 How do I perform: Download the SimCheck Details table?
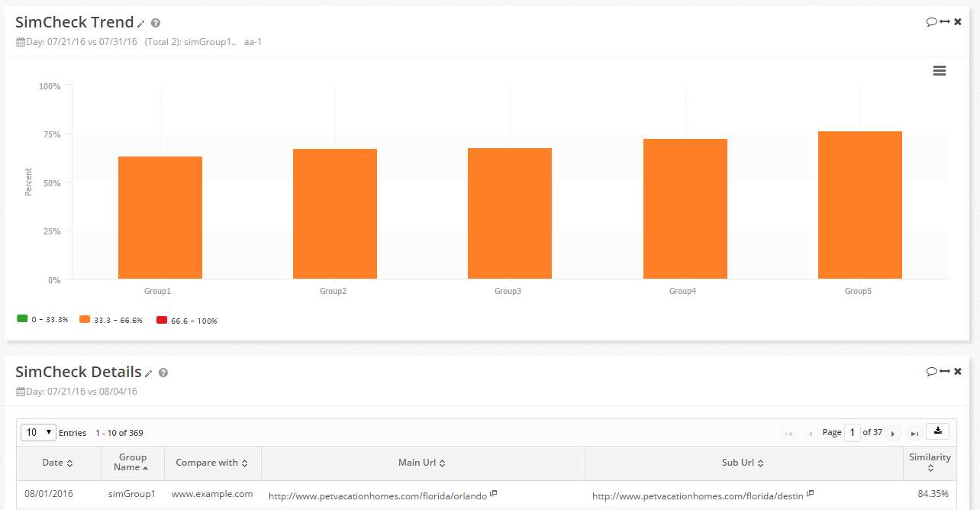tap(937, 431)
